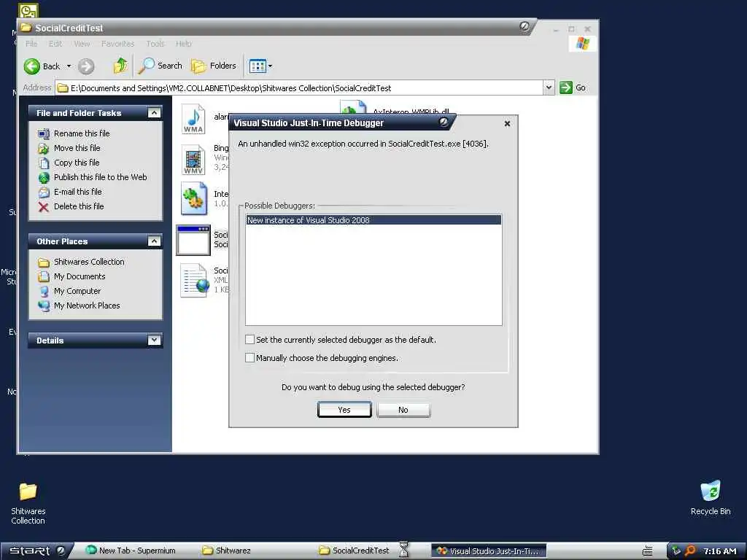Click Rename this file

(x=82, y=133)
